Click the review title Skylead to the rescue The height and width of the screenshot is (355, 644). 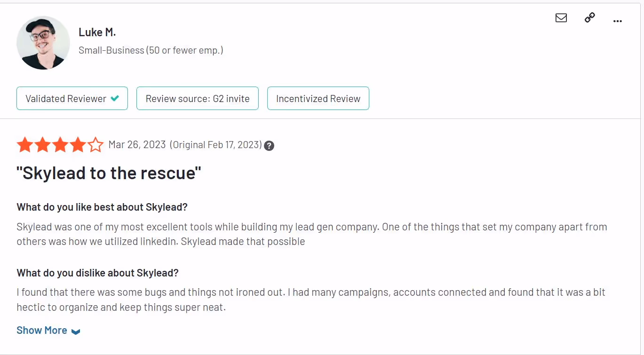(x=108, y=173)
